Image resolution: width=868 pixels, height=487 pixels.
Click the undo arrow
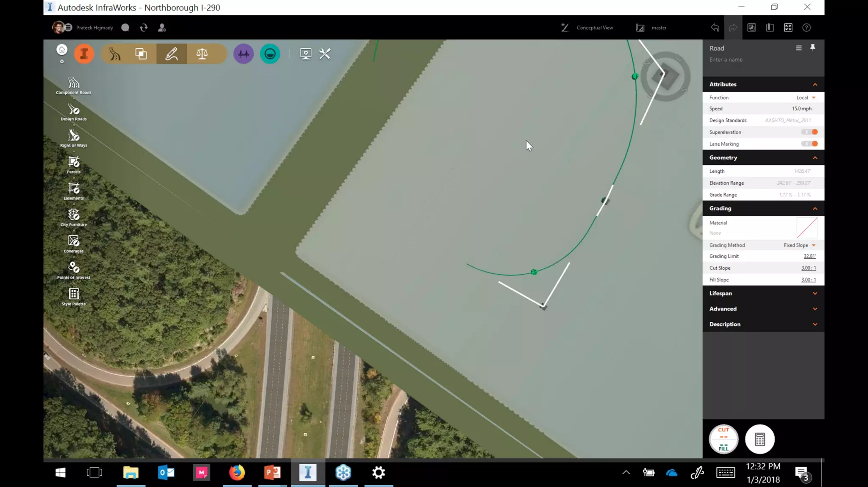pos(715,28)
